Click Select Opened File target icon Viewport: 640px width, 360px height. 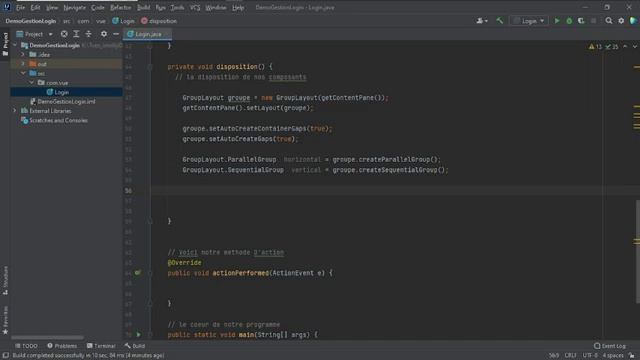tap(64, 34)
